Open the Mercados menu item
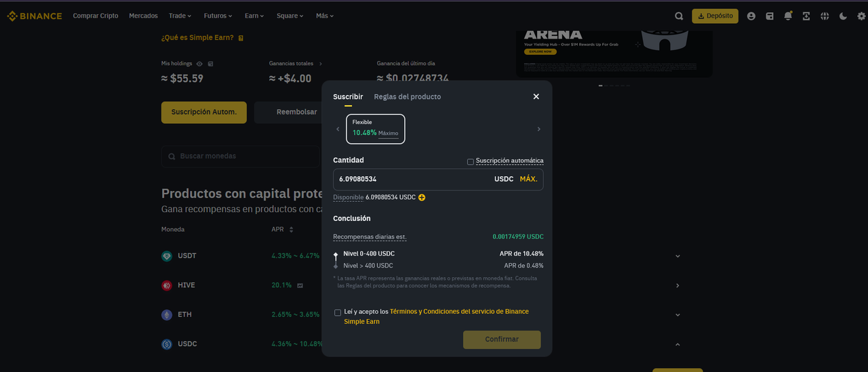 [143, 16]
